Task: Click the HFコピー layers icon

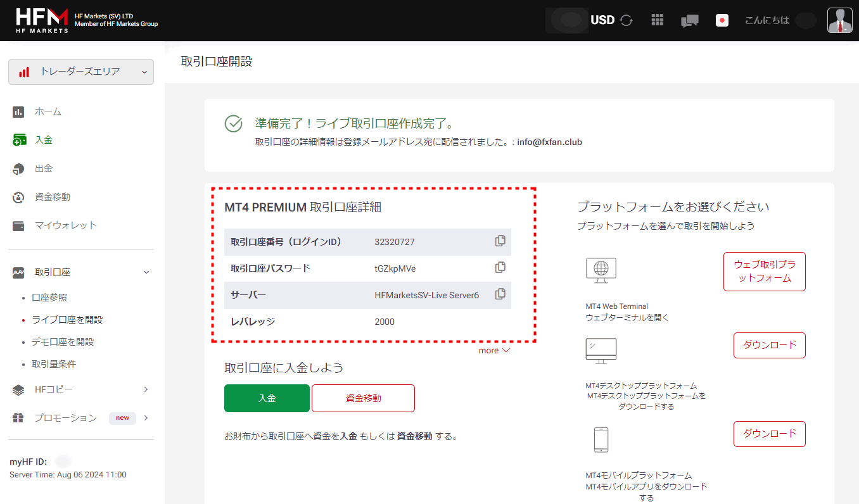Action: click(18, 390)
